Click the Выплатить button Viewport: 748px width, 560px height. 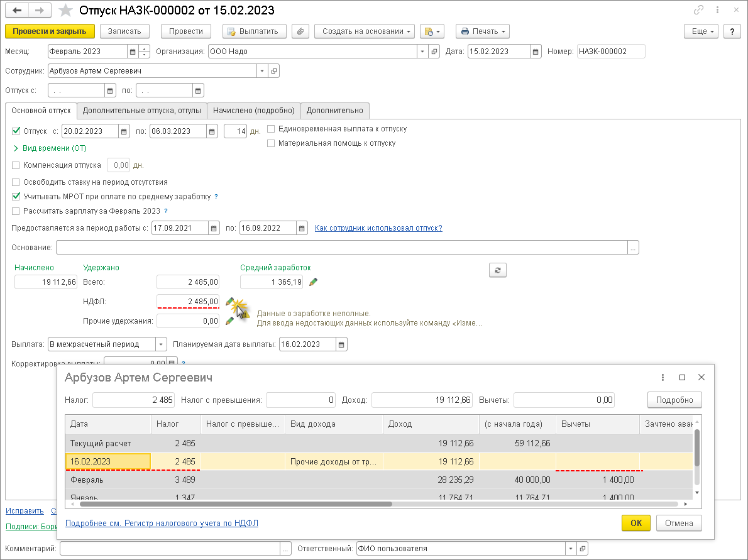point(255,31)
